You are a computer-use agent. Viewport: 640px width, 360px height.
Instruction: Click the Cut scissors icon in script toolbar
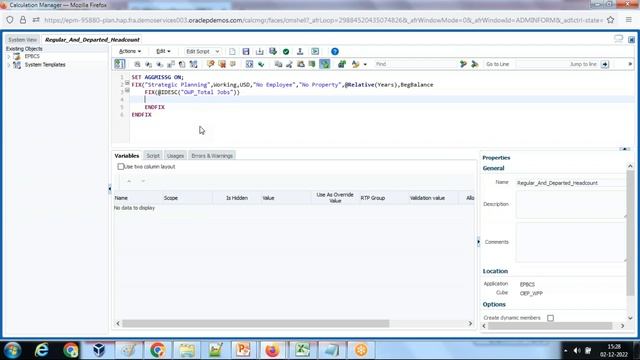(x=289, y=64)
